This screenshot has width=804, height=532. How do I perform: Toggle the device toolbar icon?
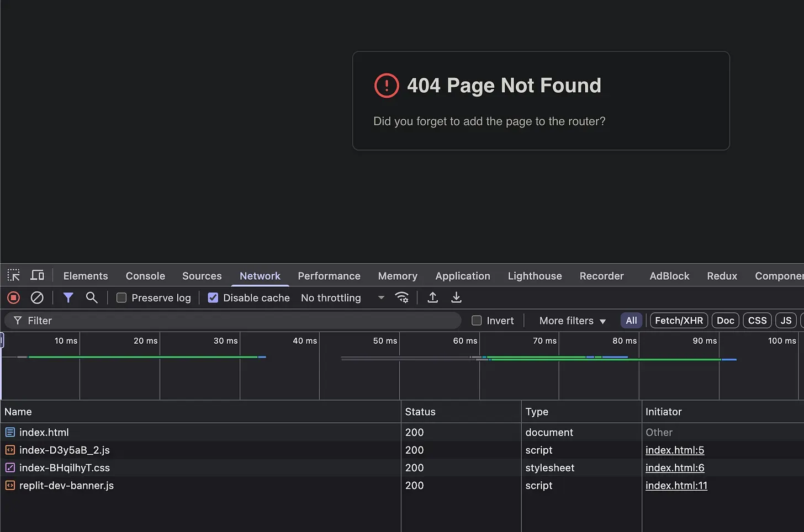tap(37, 275)
